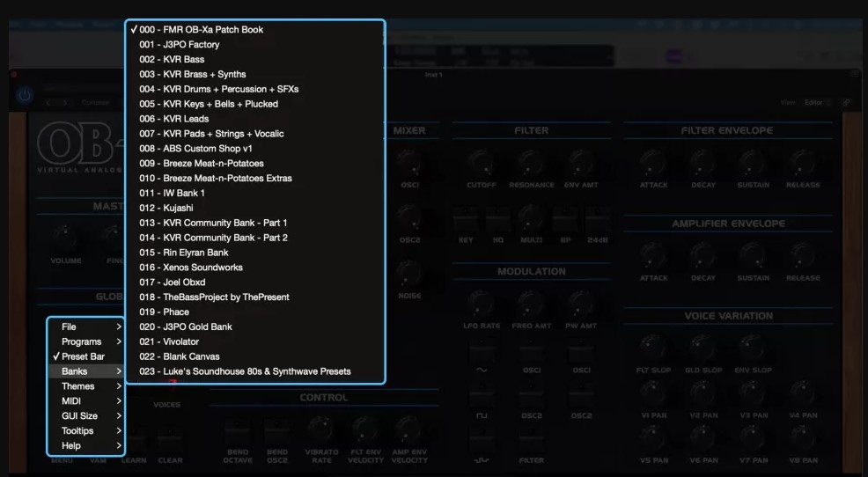Click the MENU button
This screenshot has width=868, height=477.
click(x=62, y=460)
